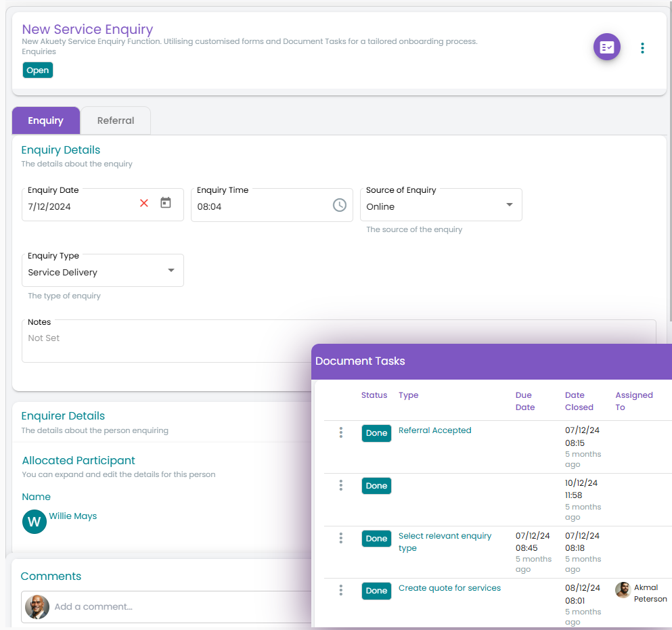
Task: Open the document tasks checklist button
Action: coord(606,47)
